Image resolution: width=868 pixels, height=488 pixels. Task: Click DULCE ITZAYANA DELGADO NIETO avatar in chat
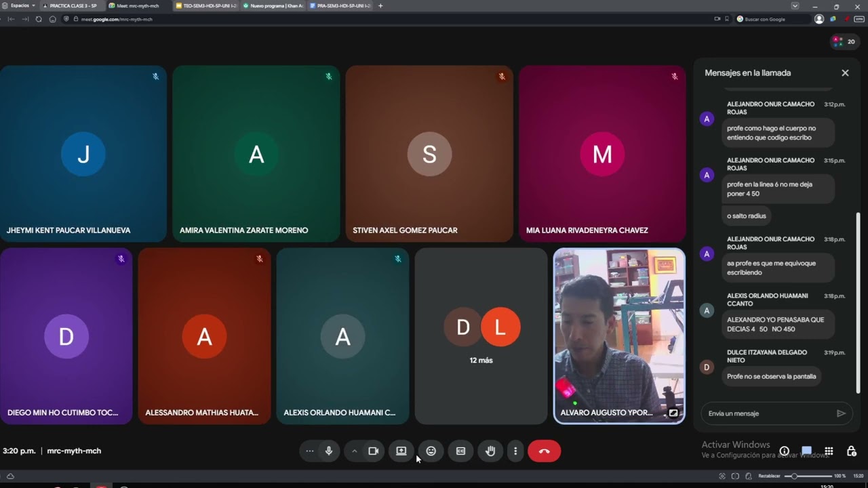[707, 367]
